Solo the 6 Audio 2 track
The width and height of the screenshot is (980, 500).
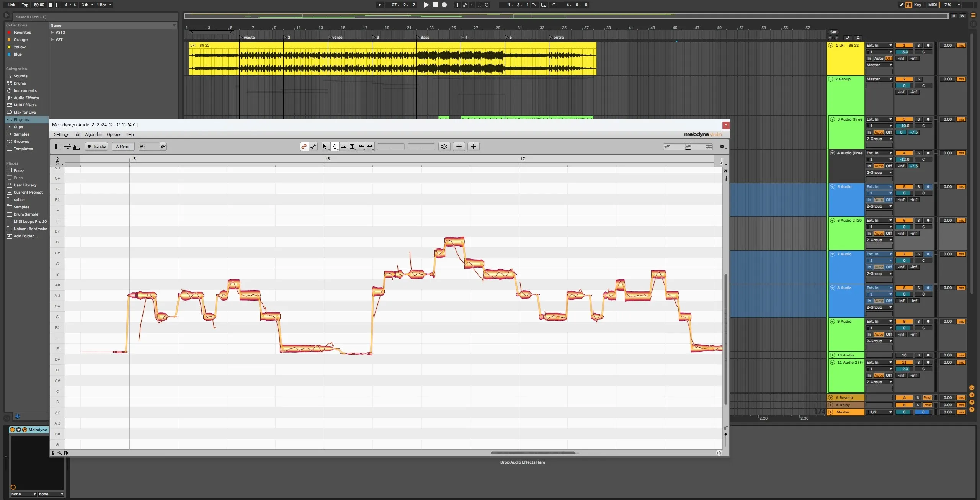pyautogui.click(x=918, y=221)
